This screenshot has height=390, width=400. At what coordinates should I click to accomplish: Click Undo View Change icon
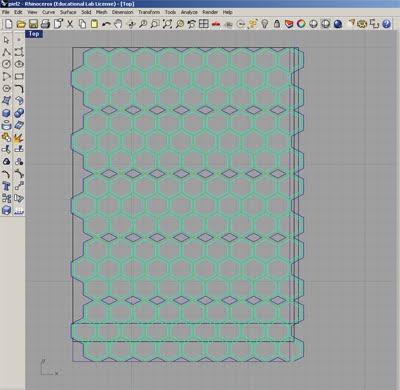191,24
